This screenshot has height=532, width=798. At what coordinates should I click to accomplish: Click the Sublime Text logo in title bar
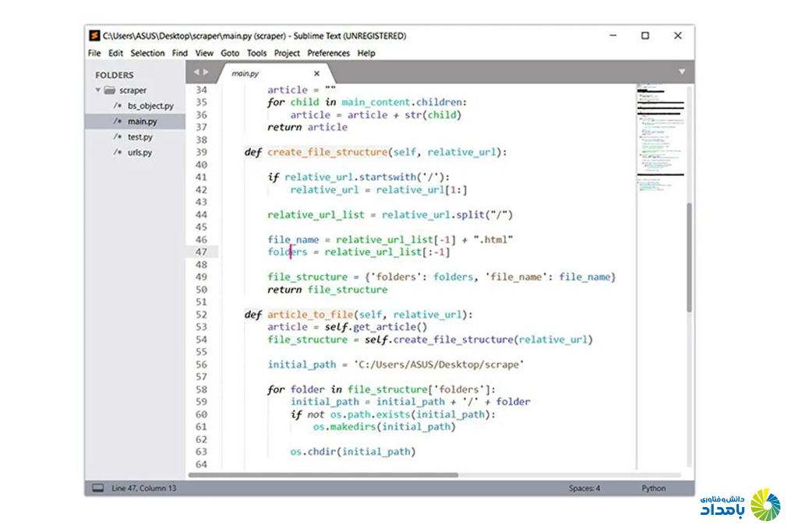(94, 36)
